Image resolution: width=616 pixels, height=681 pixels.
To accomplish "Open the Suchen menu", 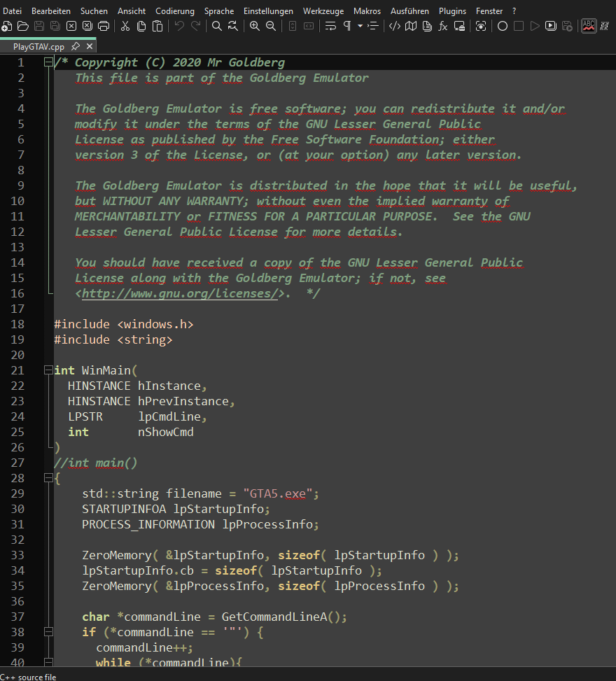I will (x=94, y=11).
